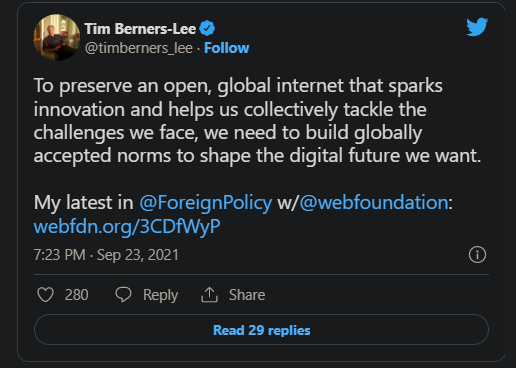Like the tweet using the heart icon
Viewport: 516px width, 368px height.
pyautogui.click(x=45, y=295)
